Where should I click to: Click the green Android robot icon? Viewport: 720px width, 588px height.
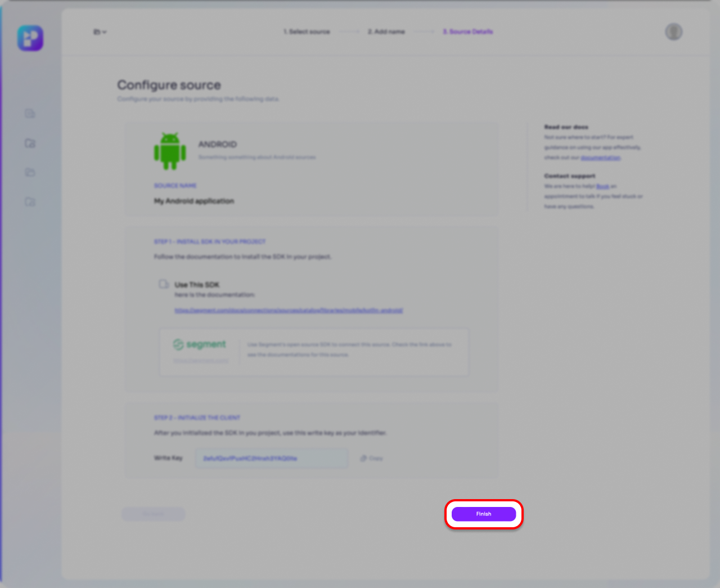pyautogui.click(x=170, y=151)
